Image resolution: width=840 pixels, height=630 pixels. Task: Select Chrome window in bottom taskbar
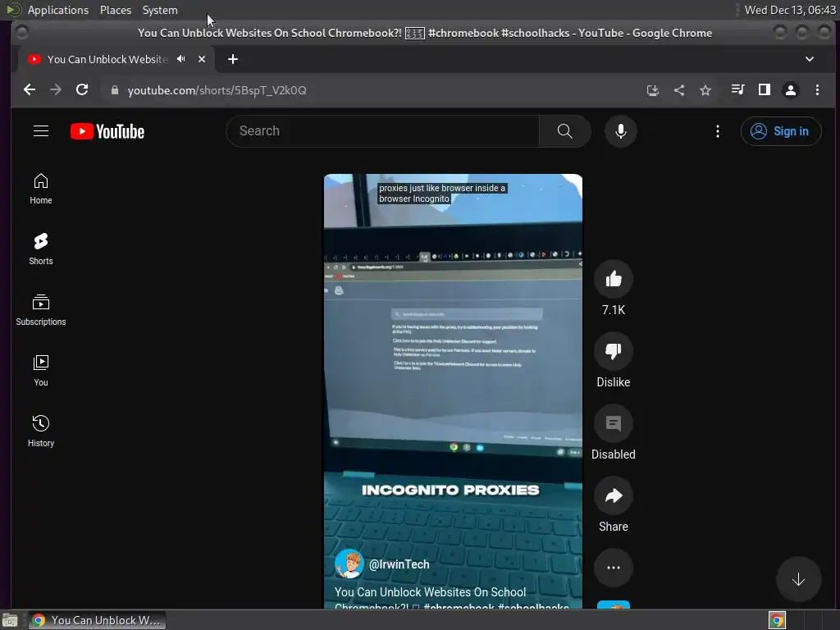(x=98, y=620)
